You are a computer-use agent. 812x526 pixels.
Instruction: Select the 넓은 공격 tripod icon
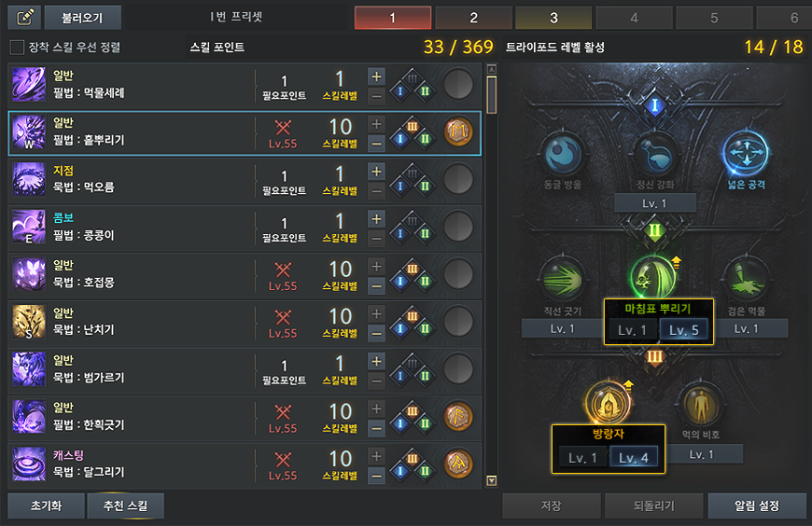[746, 153]
